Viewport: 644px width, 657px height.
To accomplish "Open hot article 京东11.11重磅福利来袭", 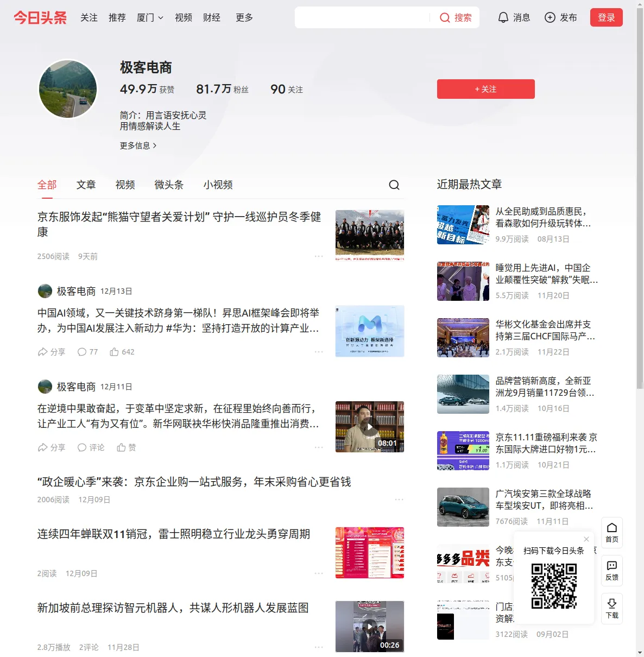I will click(546, 443).
